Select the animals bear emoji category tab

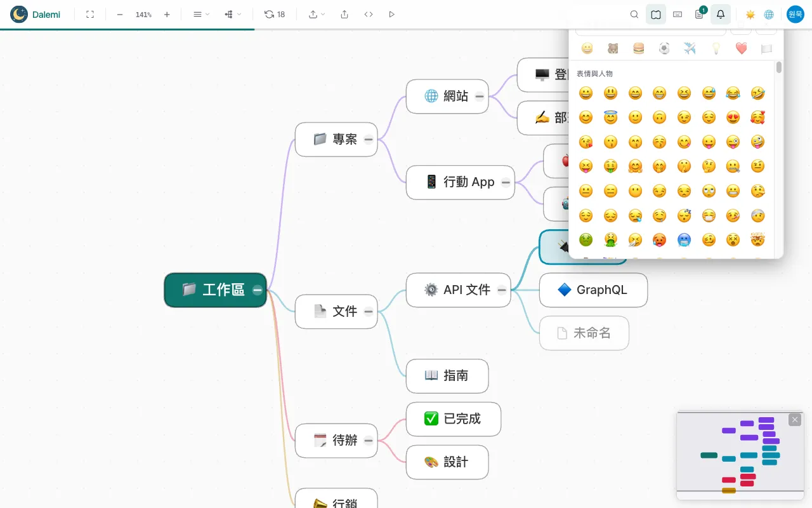(613, 48)
